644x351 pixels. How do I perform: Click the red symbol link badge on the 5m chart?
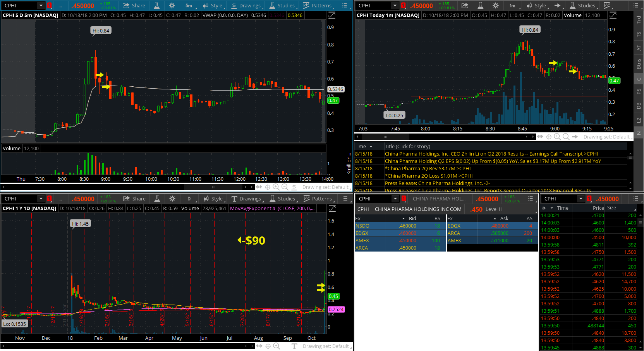(50, 5)
